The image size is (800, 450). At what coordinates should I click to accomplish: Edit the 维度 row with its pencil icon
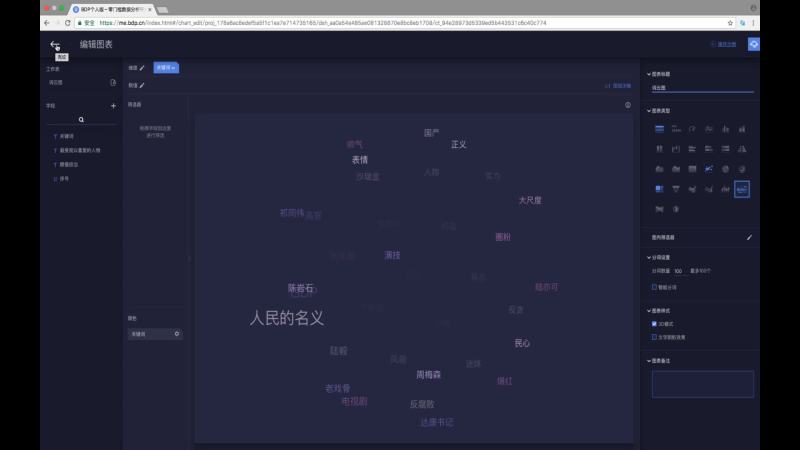(x=142, y=68)
